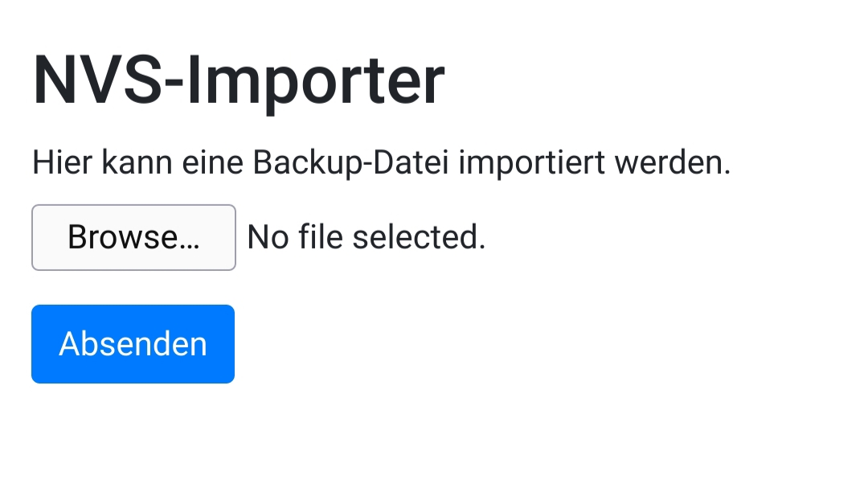868x484 pixels.
Task: Activate the file upload Browse… control
Action: coord(133,237)
